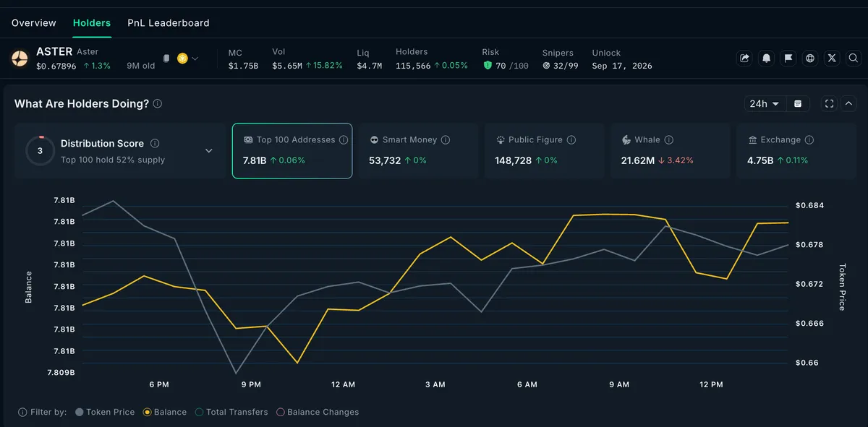Screen dimensions: 868x427
Task: Enable the Total Transfers filter
Action: coord(231,412)
